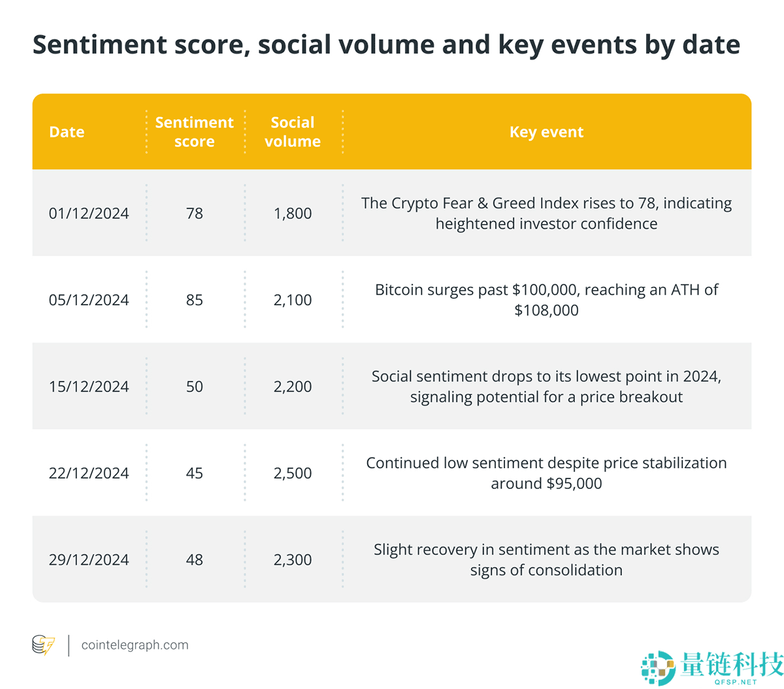The height and width of the screenshot is (689, 784).
Task: Click social volume 2,500 value
Action: [x=292, y=473]
